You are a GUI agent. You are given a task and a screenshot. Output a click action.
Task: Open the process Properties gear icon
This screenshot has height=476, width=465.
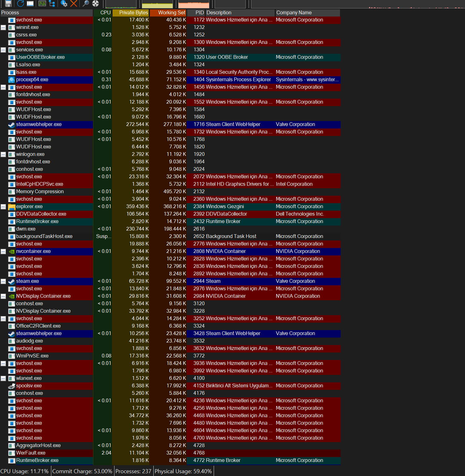coord(64,3)
